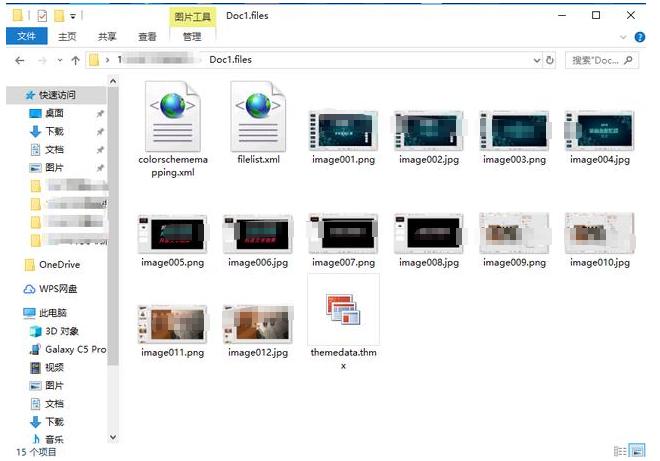Open 图片 in quick access
The height and width of the screenshot is (461, 660).
tap(54, 168)
